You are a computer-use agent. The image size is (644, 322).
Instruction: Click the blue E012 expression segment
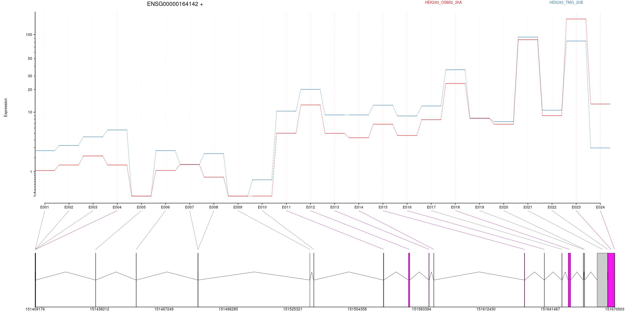[x=310, y=89]
